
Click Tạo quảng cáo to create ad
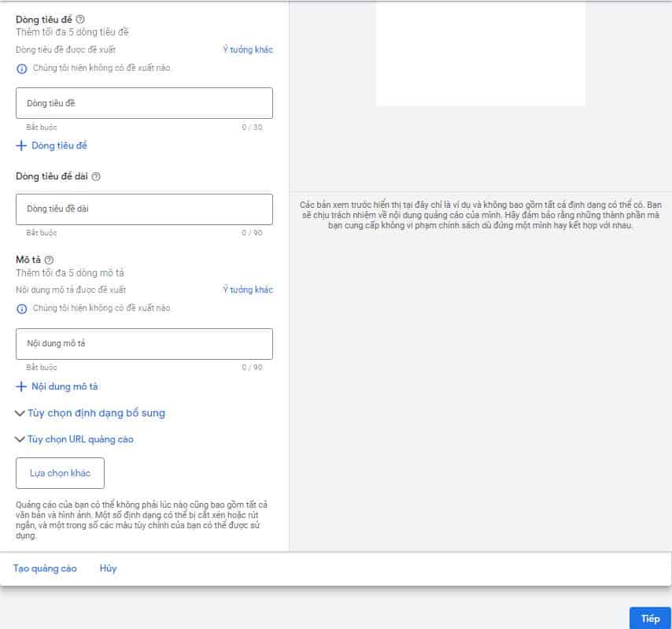click(x=45, y=568)
